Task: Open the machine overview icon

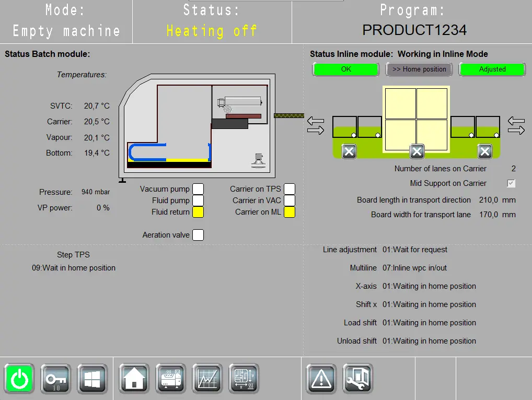Action: [x=171, y=378]
